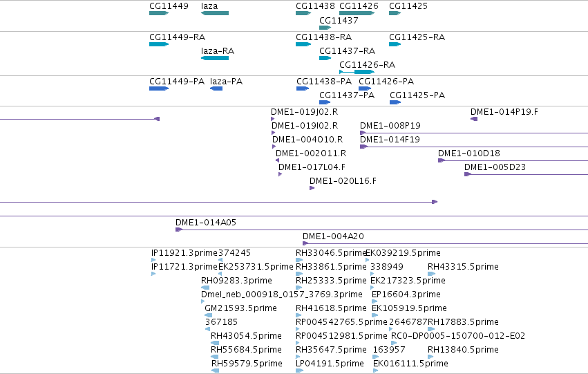Click EST feature 163957
Viewport: 588px width, 374px height.
point(389,350)
